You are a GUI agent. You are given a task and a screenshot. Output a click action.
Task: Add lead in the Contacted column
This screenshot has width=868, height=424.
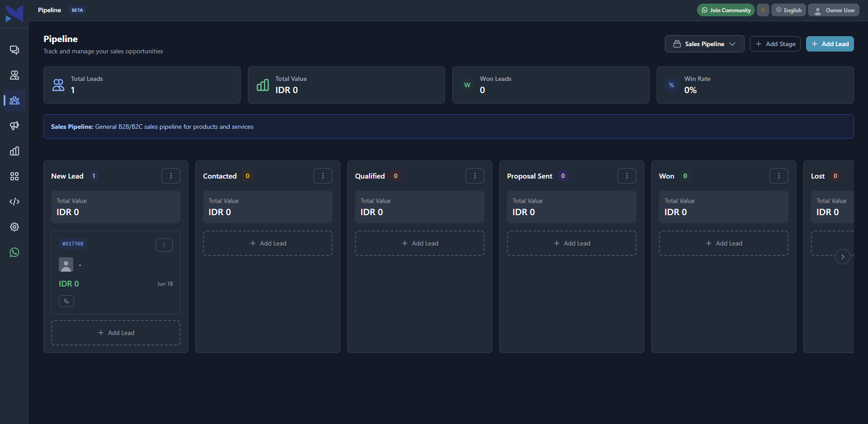[268, 243]
